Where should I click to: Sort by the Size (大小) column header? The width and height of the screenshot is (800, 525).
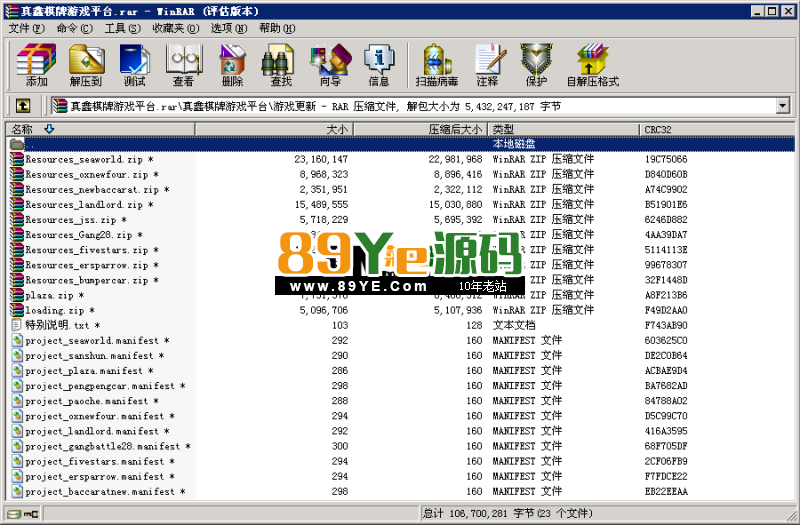274,130
